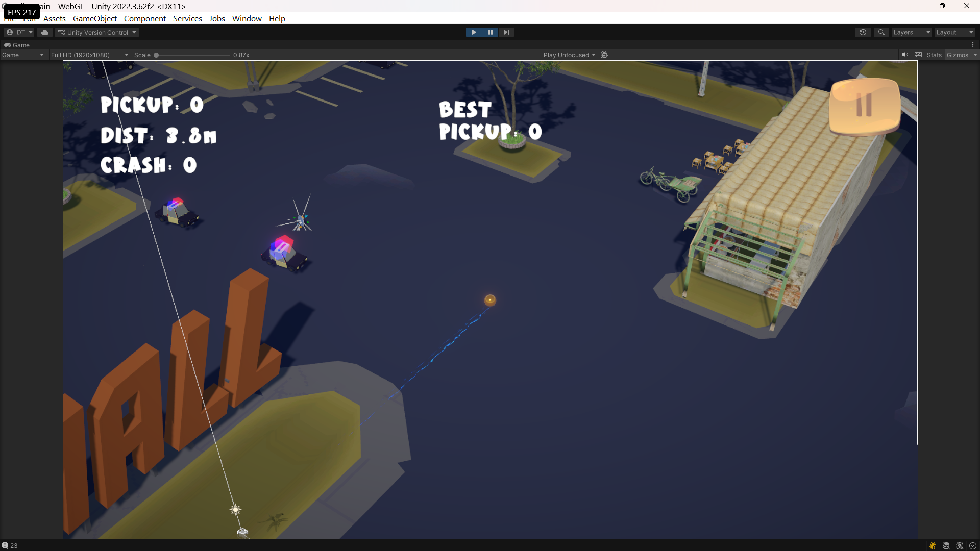
Task: Open the Window menu
Action: 247,19
